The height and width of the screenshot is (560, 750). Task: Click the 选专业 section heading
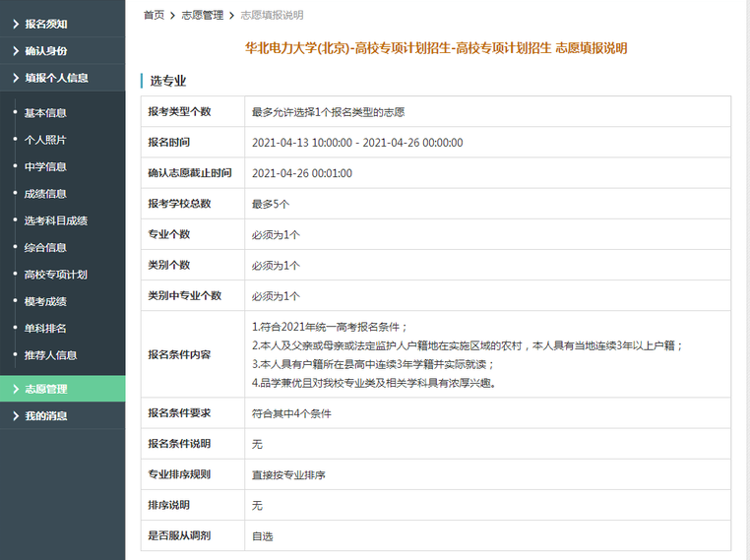coord(167,81)
